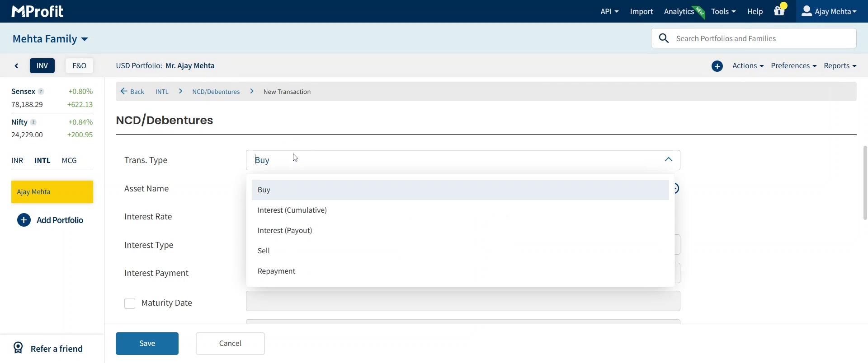
Task: Select the Sell transaction type
Action: 460,251
